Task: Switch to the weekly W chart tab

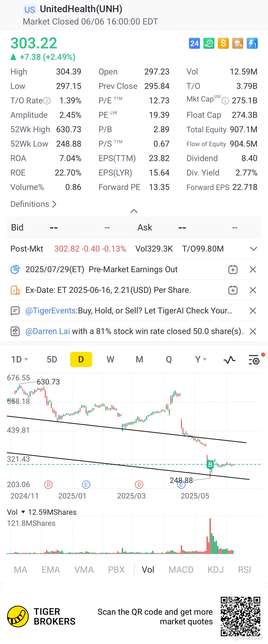Action: [x=110, y=359]
